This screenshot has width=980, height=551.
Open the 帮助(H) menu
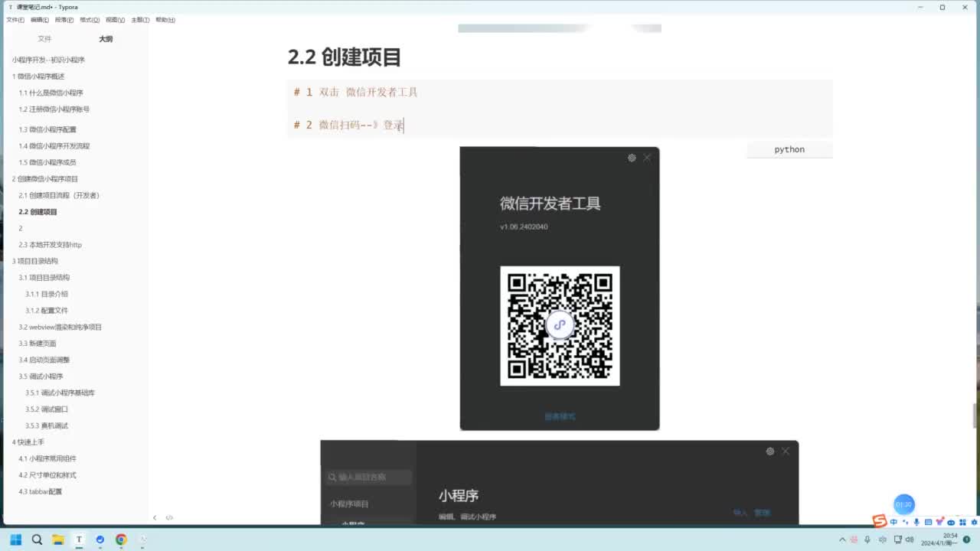tap(165, 20)
